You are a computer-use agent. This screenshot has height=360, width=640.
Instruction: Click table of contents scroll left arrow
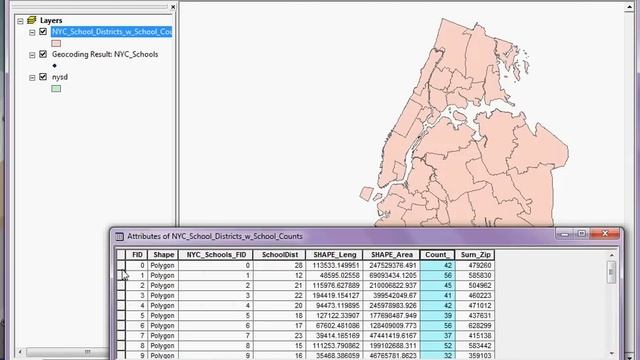coord(20,351)
